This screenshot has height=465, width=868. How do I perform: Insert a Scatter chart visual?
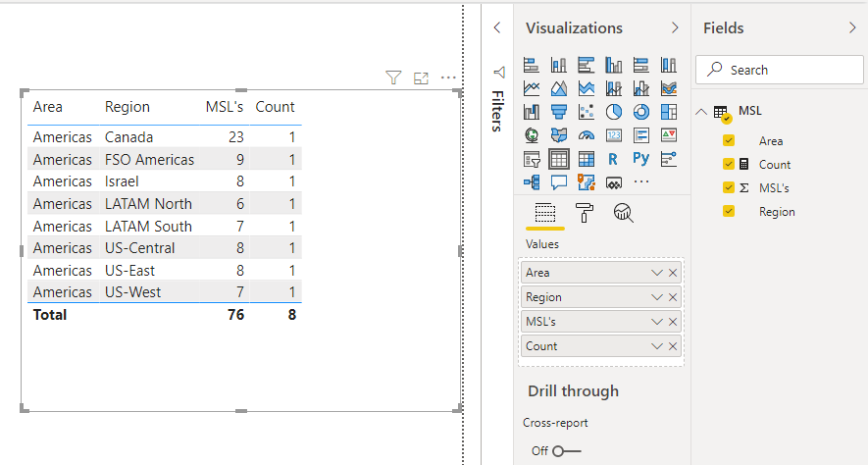coord(587,112)
